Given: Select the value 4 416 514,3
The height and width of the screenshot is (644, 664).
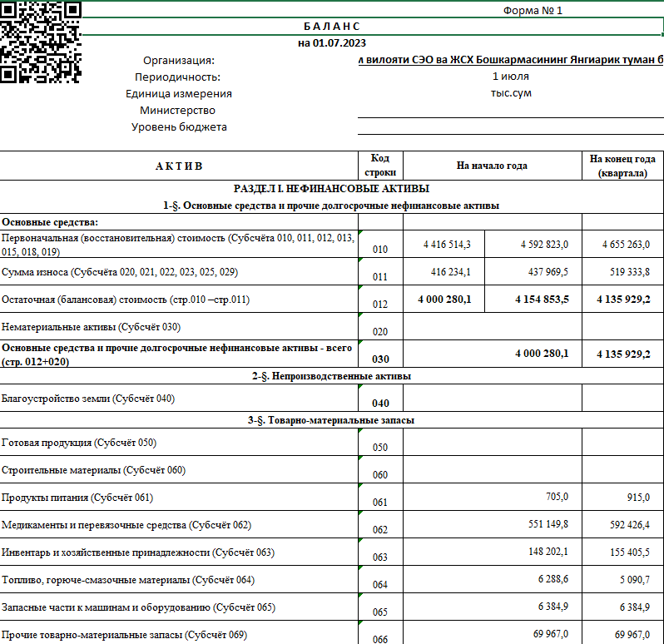Looking at the screenshot, I should click(x=447, y=245).
